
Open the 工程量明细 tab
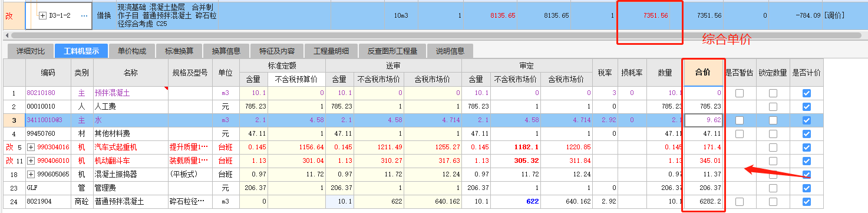tap(331, 51)
